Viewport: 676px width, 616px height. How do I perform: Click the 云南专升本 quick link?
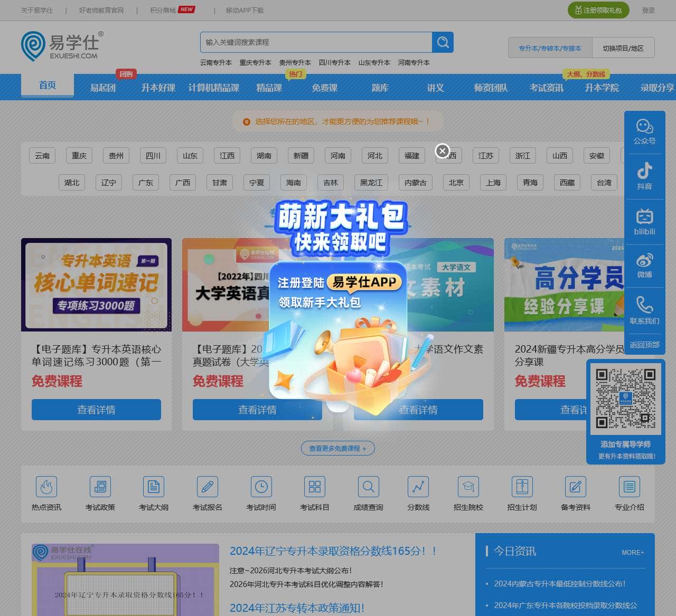216,62
